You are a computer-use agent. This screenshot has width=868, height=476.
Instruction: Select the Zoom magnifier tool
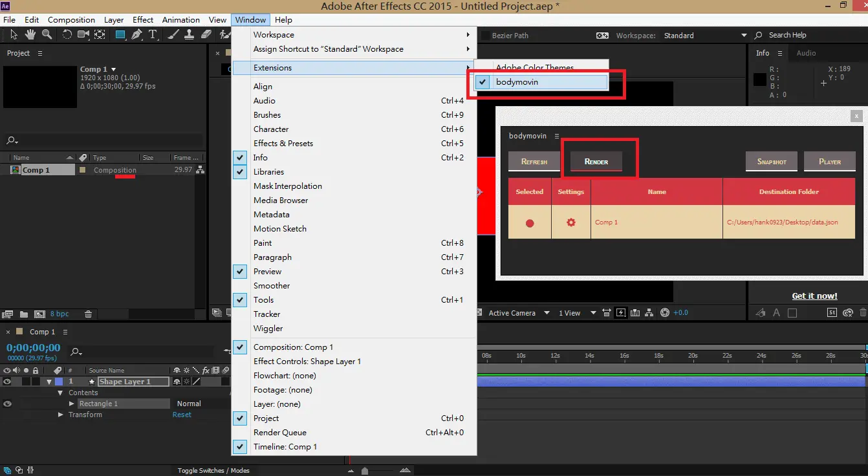[47, 35]
